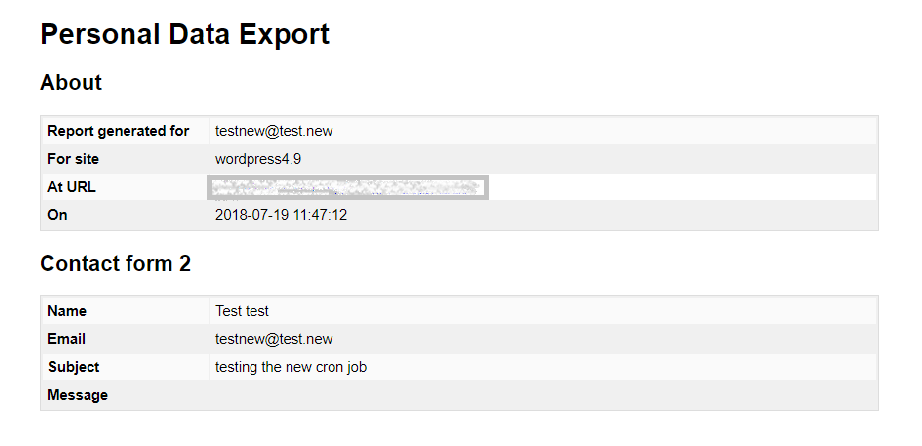Click the Contact form 2 heading
The height and width of the screenshot is (446, 922).
point(115,264)
